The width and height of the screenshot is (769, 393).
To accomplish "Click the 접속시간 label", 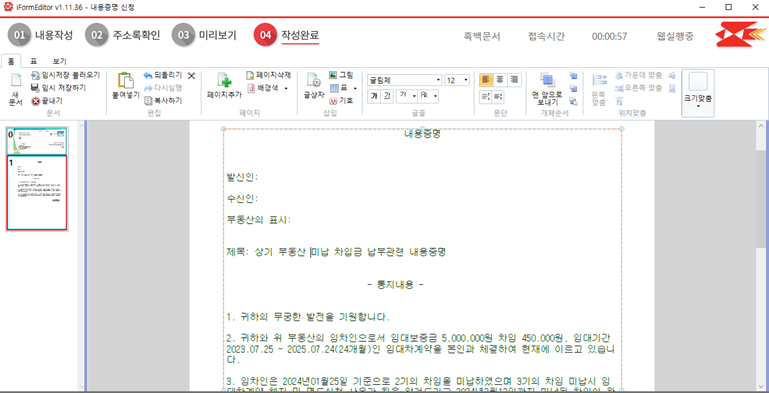I will pyautogui.click(x=546, y=36).
